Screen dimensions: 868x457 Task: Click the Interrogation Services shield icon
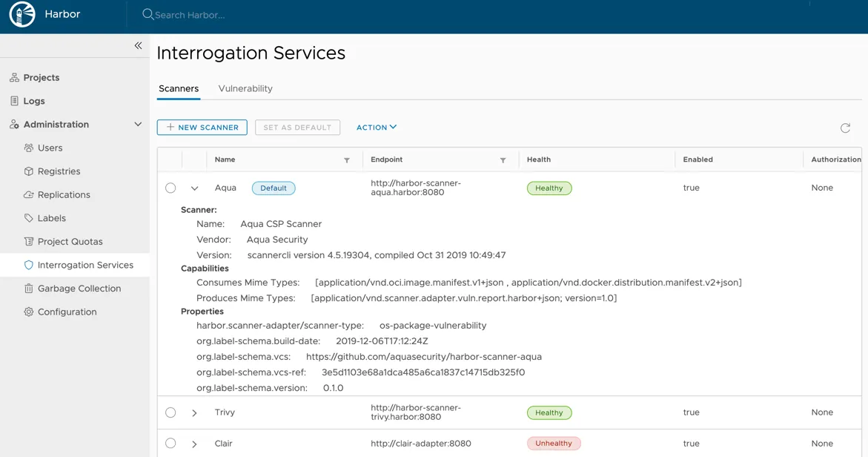pyautogui.click(x=29, y=265)
